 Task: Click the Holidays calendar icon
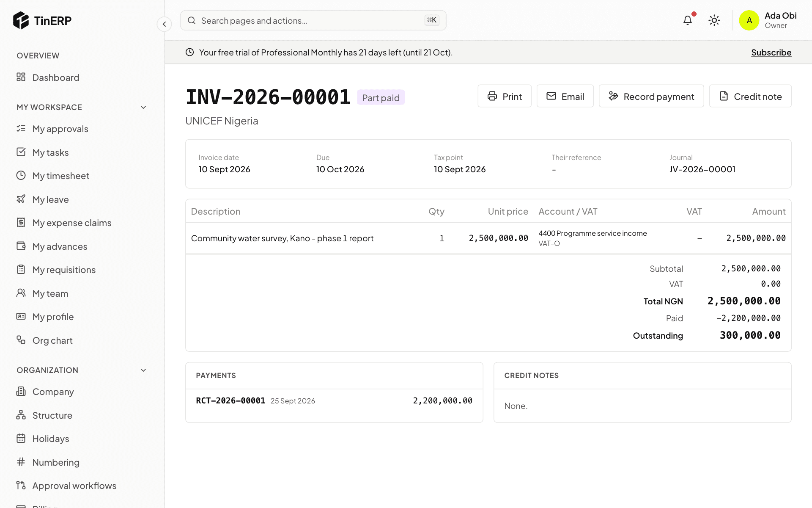21,438
